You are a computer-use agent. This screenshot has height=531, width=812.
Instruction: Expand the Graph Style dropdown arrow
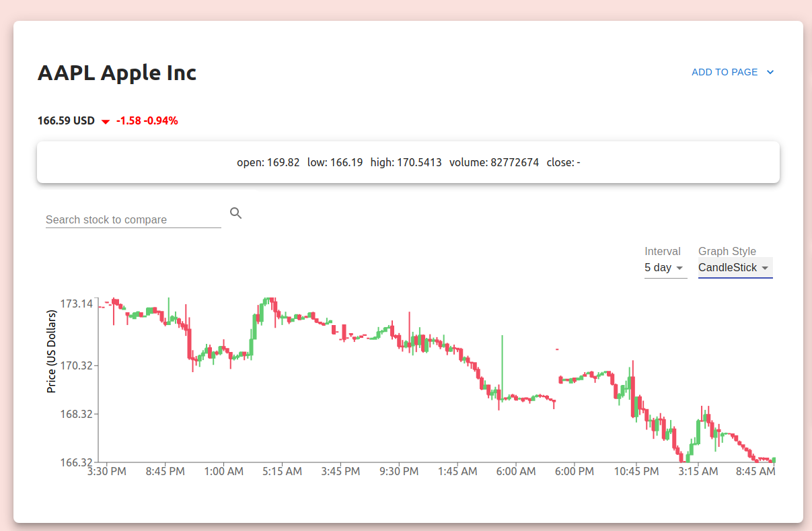click(x=765, y=268)
